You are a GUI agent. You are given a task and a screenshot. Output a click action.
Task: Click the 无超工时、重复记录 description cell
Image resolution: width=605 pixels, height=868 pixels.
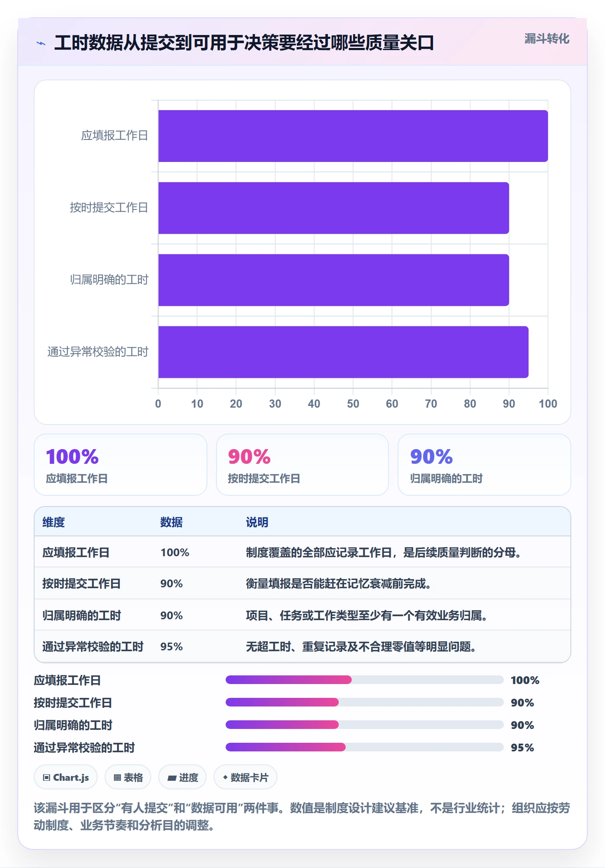[361, 646]
